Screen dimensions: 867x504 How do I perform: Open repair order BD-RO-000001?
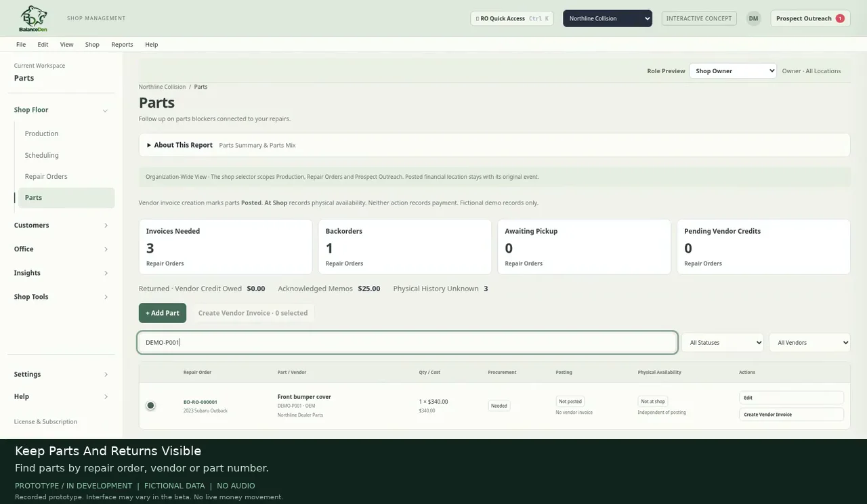click(200, 402)
